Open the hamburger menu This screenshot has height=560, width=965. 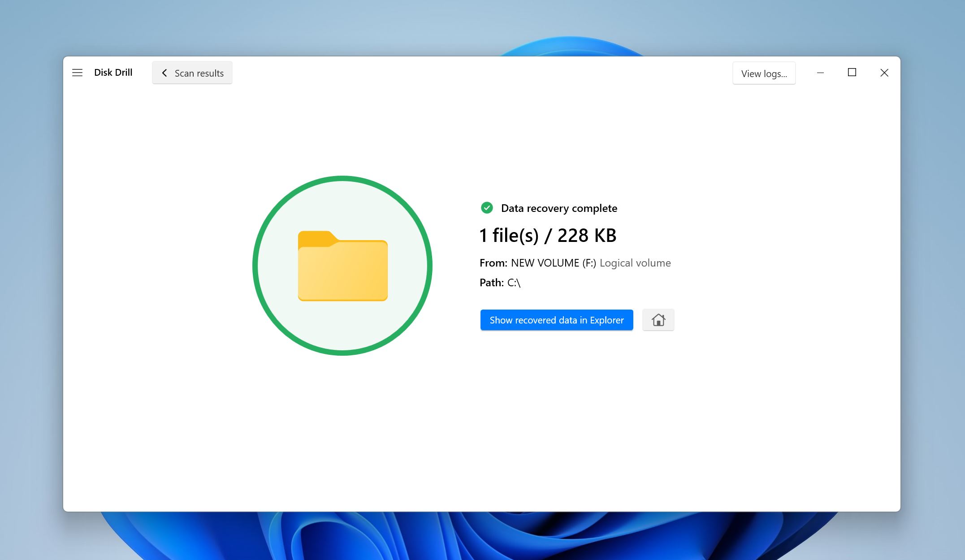tap(77, 73)
